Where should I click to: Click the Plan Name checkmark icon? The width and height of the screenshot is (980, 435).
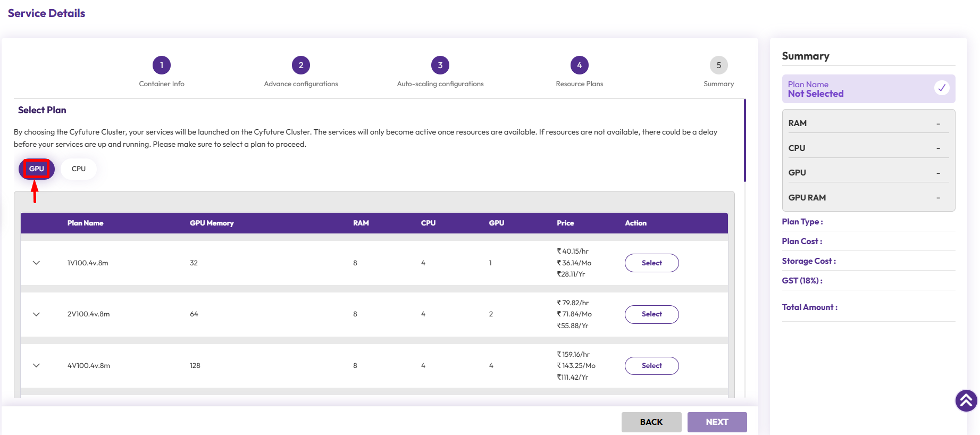942,88
